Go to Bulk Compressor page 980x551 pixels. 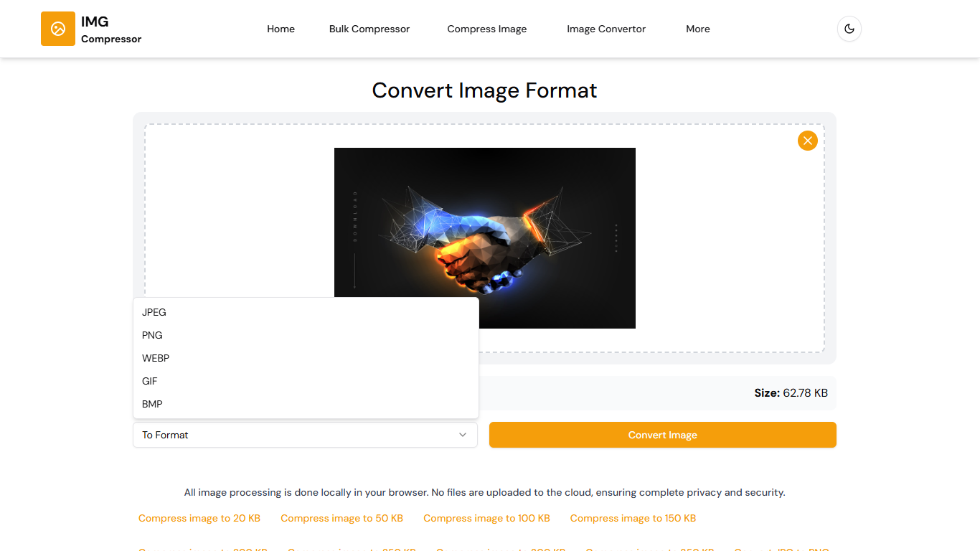369,29
